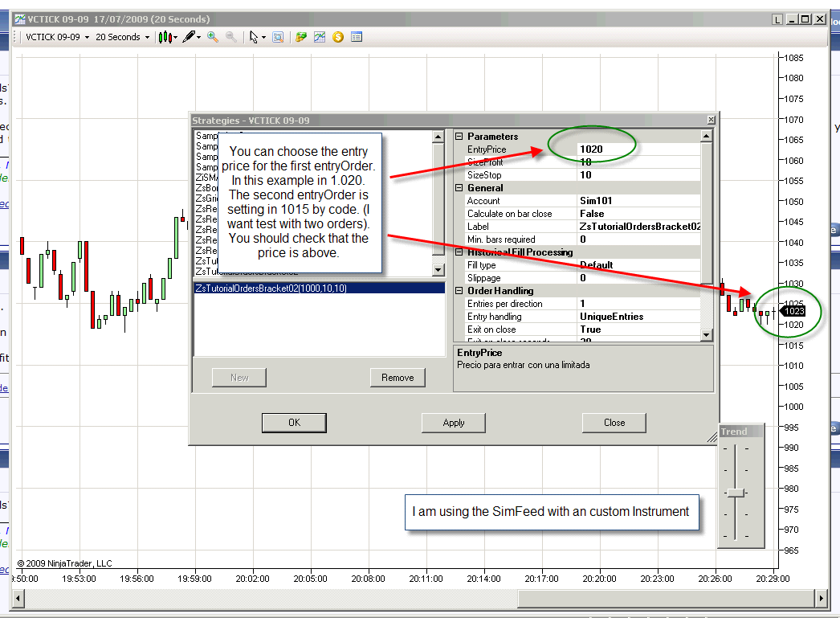Open the chart style dropdown arrow
The width and height of the screenshot is (840, 618).
pos(176,38)
